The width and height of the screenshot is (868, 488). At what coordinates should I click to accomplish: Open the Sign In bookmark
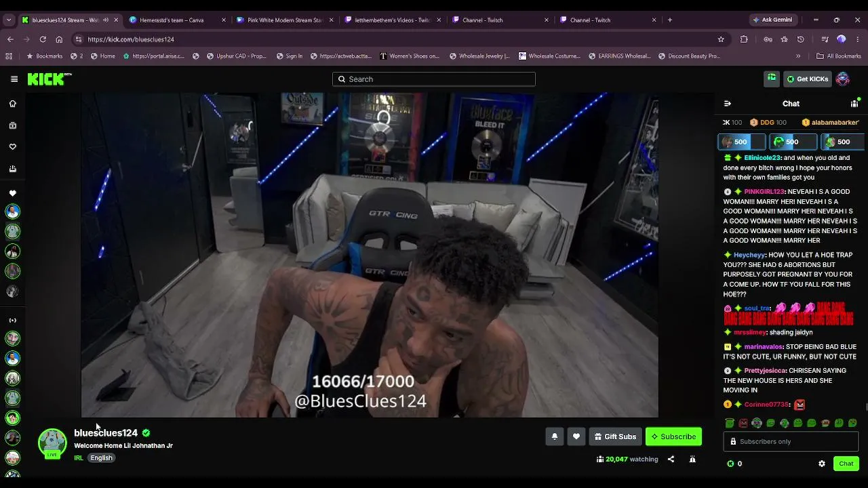(x=290, y=56)
